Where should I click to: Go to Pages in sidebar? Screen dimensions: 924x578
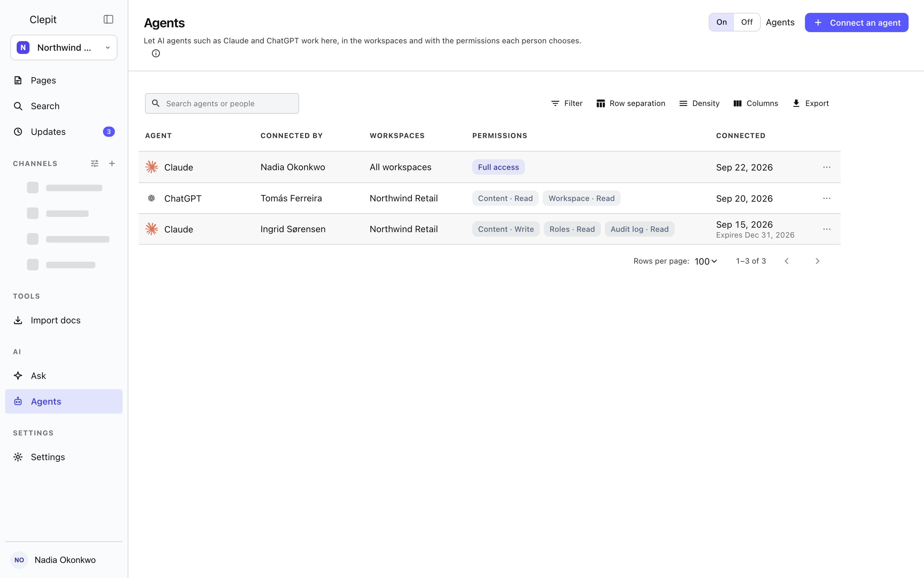pos(64,80)
